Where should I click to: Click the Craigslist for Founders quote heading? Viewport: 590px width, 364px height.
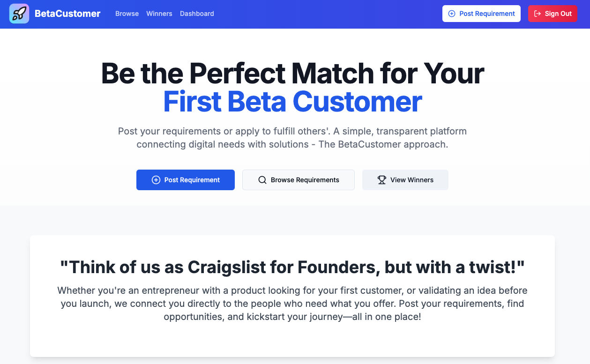point(292,267)
